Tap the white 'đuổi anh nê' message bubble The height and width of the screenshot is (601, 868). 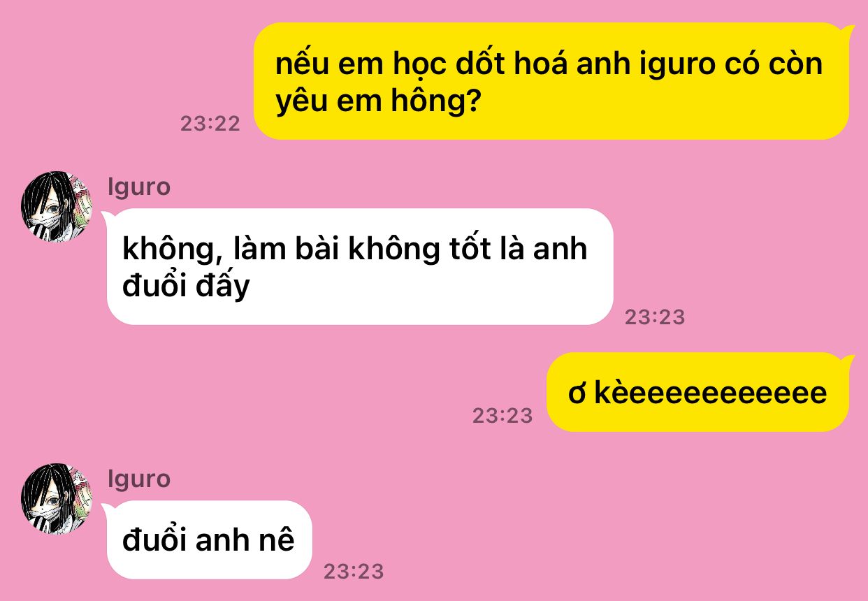[208, 540]
